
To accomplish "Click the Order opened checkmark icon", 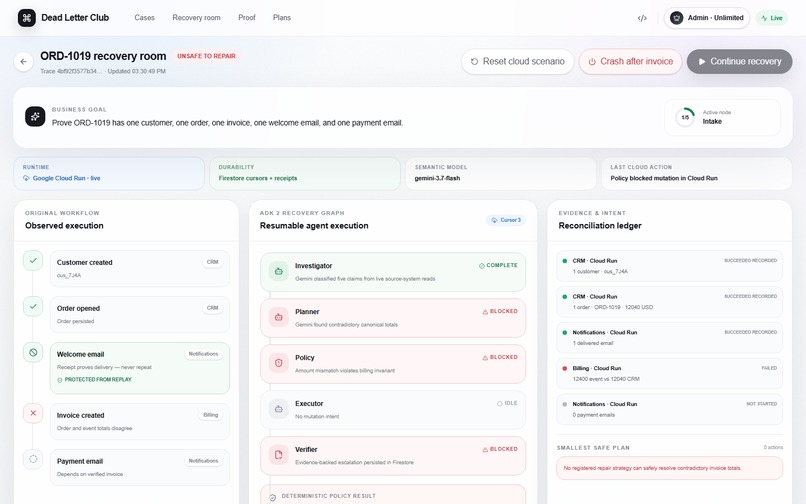I will tap(33, 307).
